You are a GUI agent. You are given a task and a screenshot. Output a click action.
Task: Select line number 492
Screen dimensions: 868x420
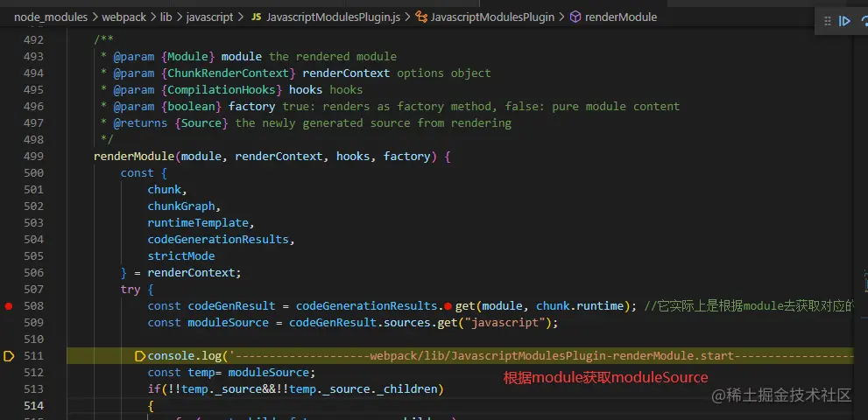click(34, 40)
